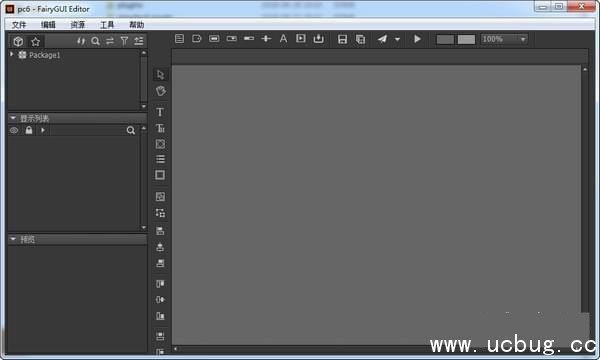Toggle the display list lock icon
600x360 pixels.
coord(29,130)
